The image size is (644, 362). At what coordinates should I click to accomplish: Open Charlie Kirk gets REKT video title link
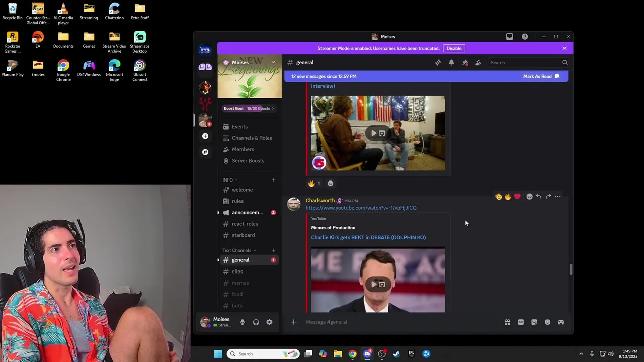(x=368, y=238)
